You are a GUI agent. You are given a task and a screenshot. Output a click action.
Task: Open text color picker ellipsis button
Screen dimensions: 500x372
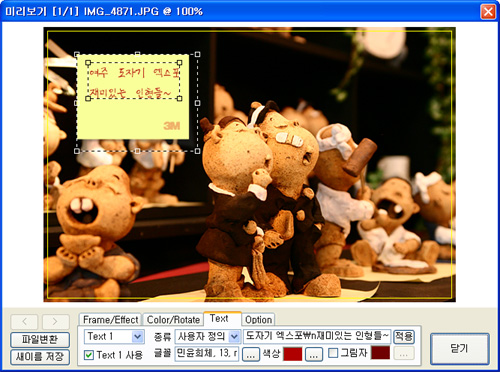pos(314,354)
